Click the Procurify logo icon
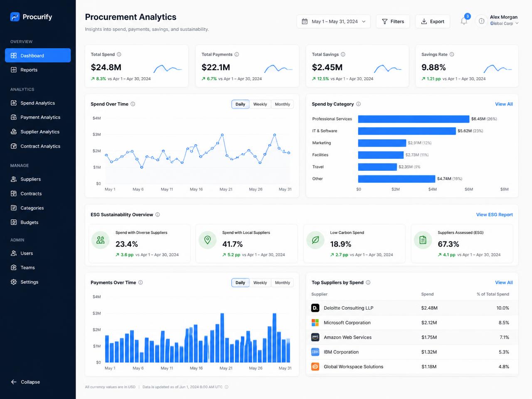This screenshot has width=532, height=399. click(x=15, y=17)
